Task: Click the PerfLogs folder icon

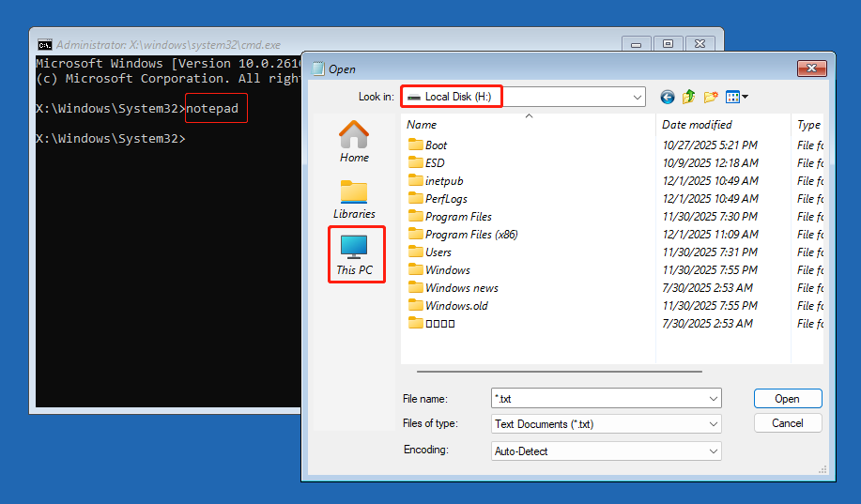Action: pos(416,198)
